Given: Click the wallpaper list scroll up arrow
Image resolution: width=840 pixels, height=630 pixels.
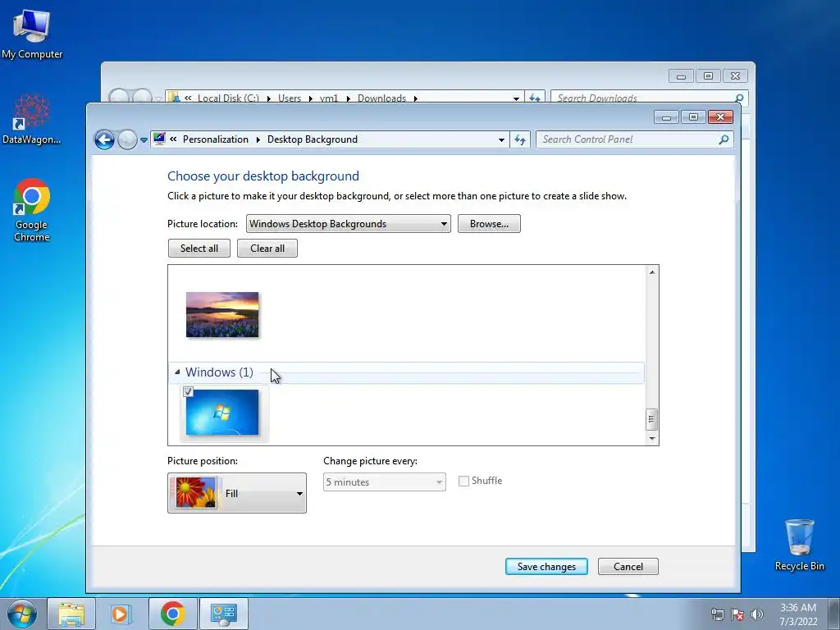Looking at the screenshot, I should click(x=652, y=272).
